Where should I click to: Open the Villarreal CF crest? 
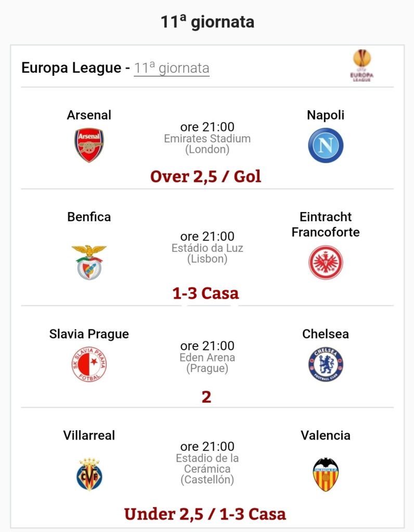coord(89,474)
